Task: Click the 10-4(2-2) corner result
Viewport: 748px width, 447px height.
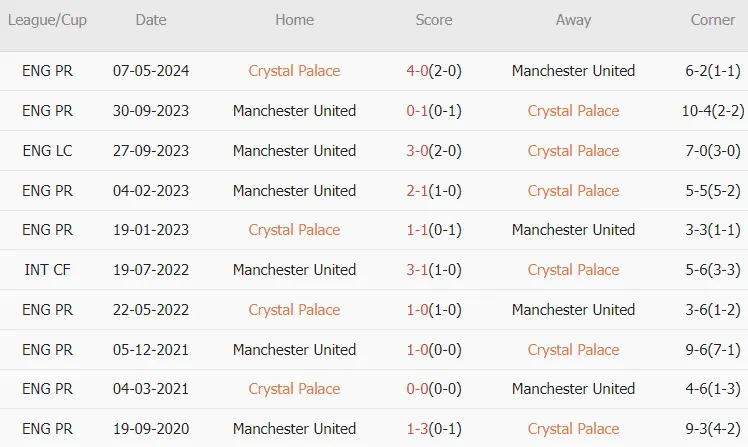Action: coord(713,111)
